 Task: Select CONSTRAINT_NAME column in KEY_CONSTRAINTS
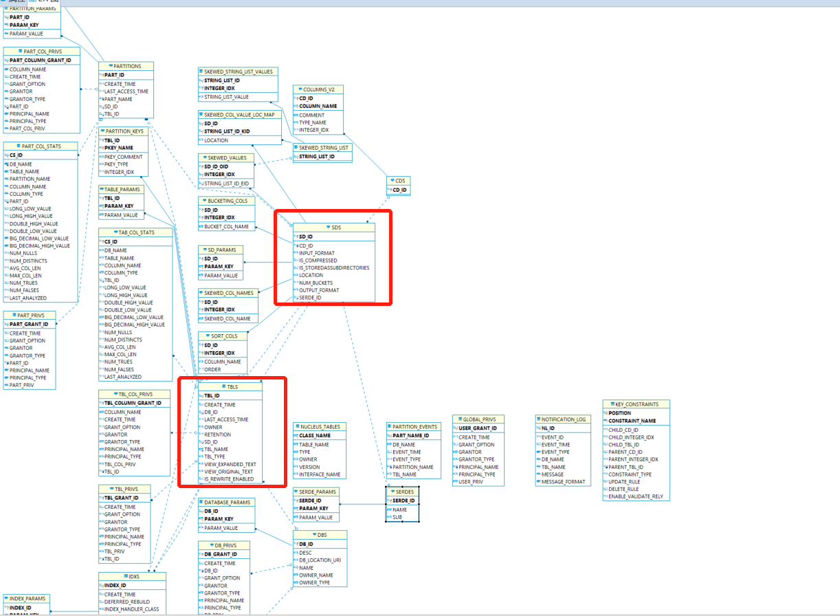(x=632, y=421)
